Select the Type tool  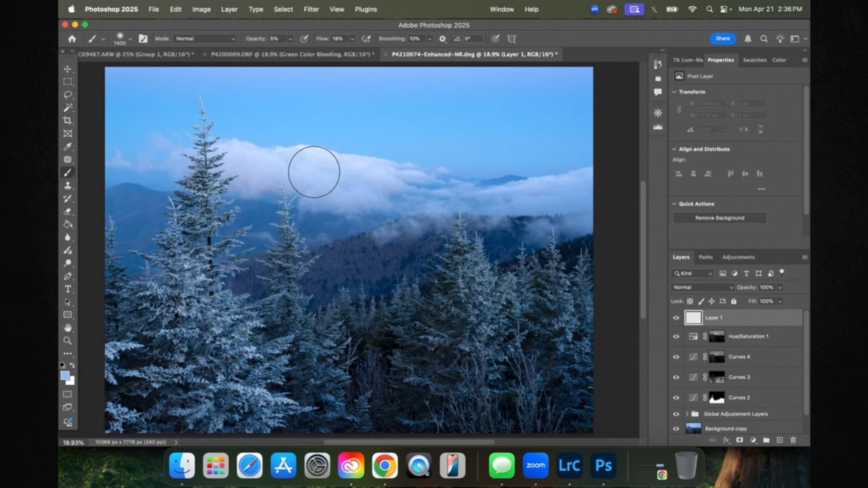[68, 289]
